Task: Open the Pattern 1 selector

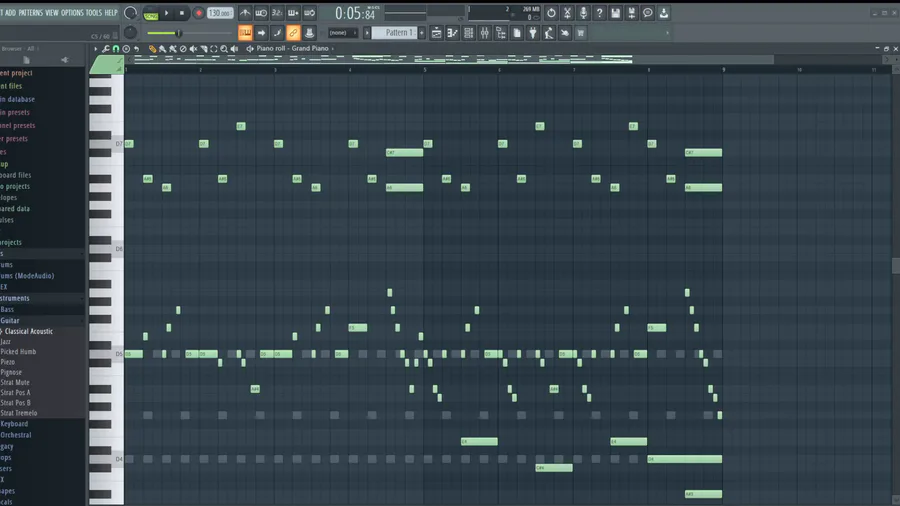Action: click(x=394, y=33)
